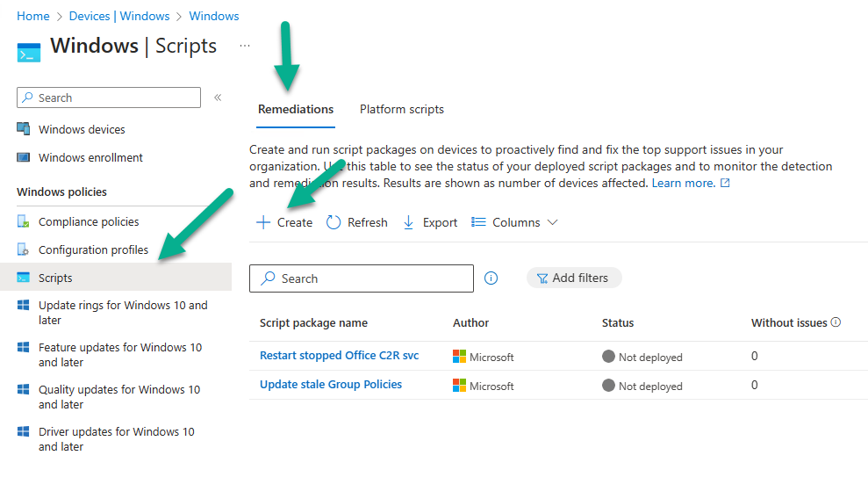The height and width of the screenshot is (477, 868).
Task: Click the Windows Scripts page header icon
Action: coord(29,52)
